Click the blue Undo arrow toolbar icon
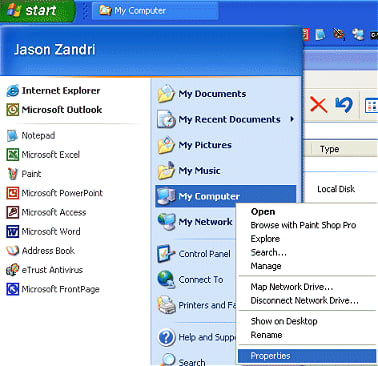The width and height of the screenshot is (378, 366). click(344, 105)
